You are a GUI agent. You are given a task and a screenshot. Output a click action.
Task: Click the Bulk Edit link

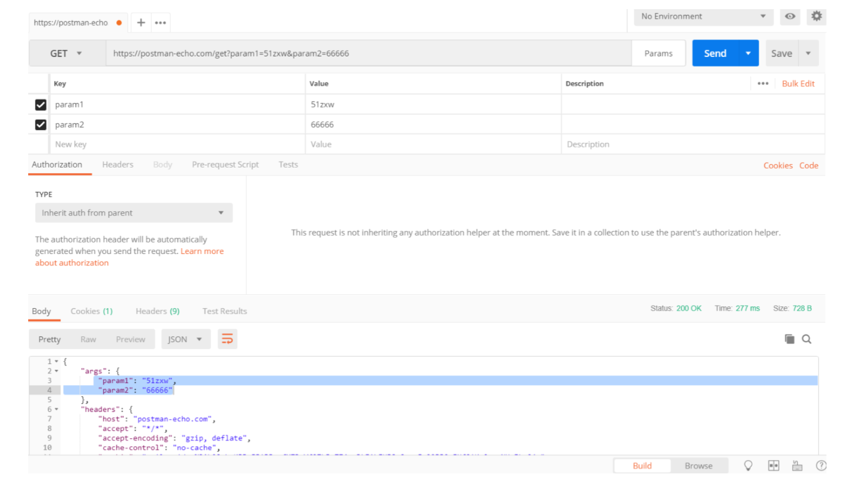pyautogui.click(x=798, y=84)
